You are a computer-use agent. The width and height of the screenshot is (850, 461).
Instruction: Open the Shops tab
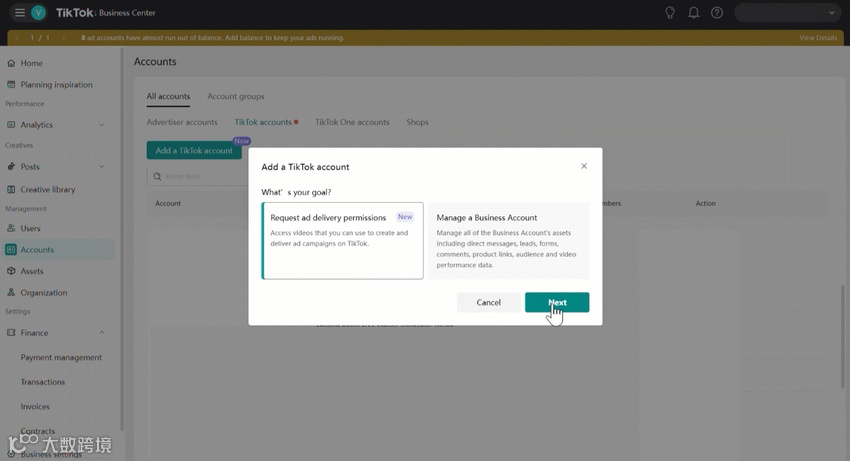tap(417, 122)
